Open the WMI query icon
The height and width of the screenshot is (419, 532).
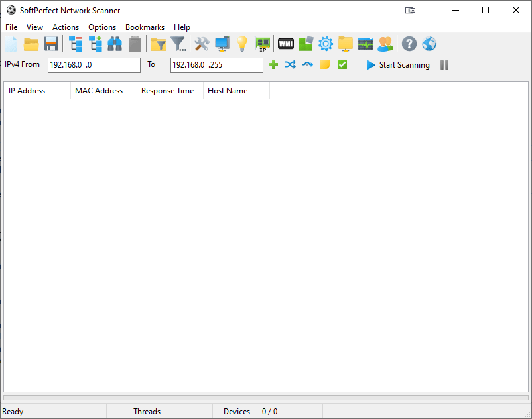(x=286, y=44)
